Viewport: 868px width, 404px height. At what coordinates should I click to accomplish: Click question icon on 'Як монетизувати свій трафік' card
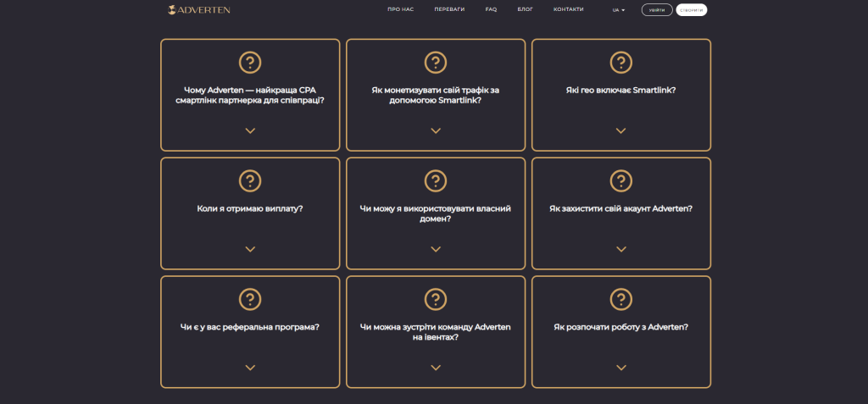[x=435, y=62]
